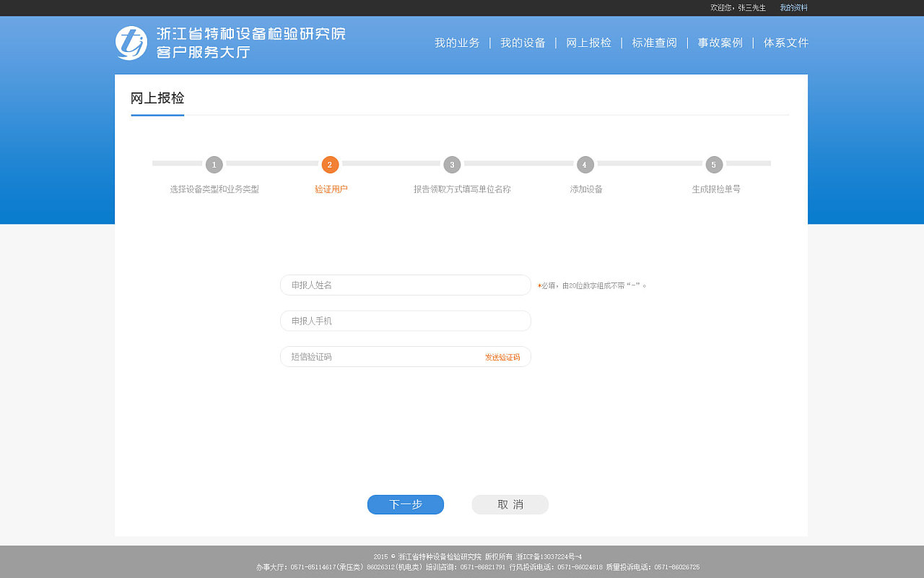Click the 申报人手机 input field
924x578 pixels.
point(405,321)
